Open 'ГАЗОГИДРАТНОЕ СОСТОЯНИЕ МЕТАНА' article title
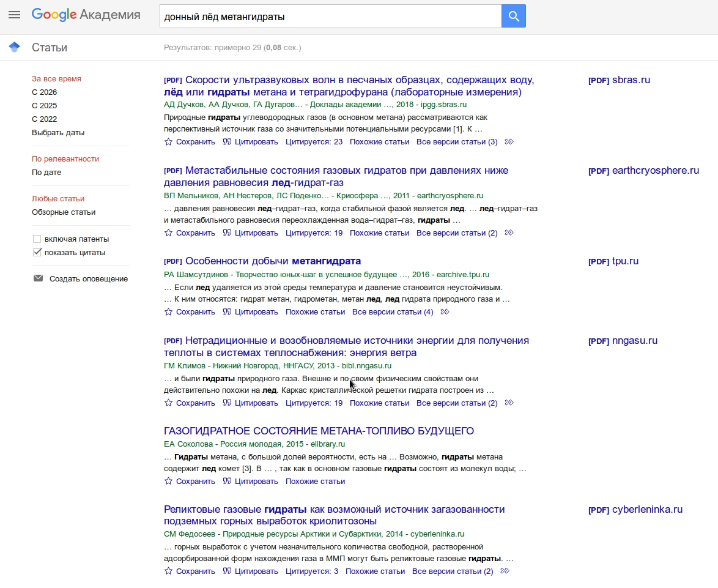 click(x=319, y=431)
